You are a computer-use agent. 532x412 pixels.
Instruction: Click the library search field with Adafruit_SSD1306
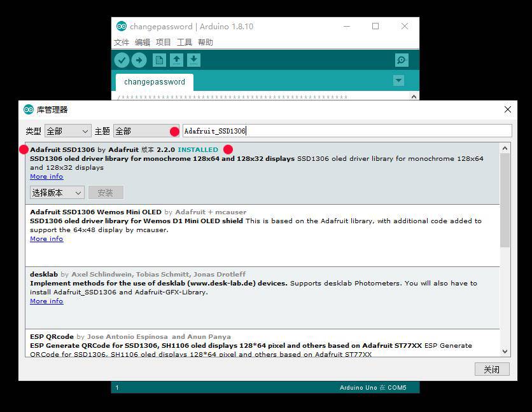tap(347, 131)
